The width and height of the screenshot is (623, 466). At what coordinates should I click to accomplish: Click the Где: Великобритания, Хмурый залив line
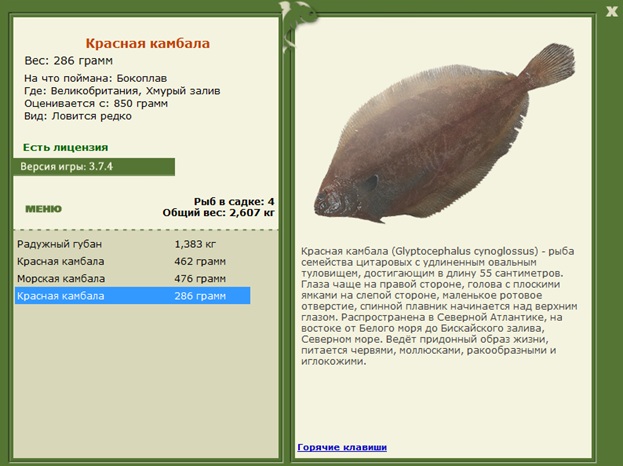pyautogui.click(x=122, y=91)
